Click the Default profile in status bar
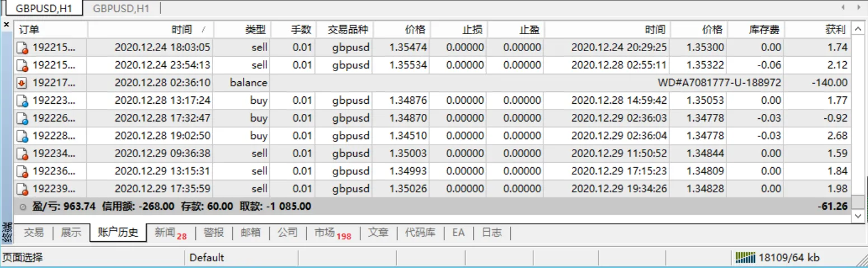Screen dimensions: 868x268 207,258
